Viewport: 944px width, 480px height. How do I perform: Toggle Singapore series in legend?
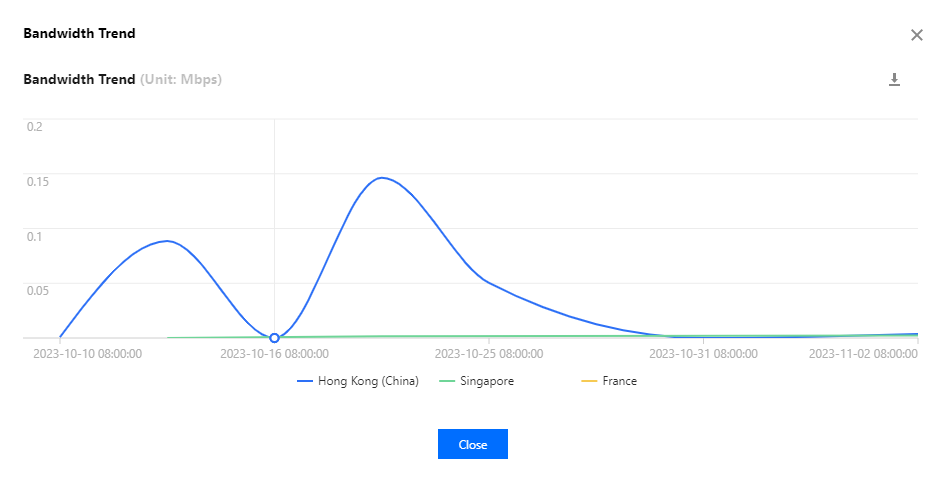click(x=476, y=381)
